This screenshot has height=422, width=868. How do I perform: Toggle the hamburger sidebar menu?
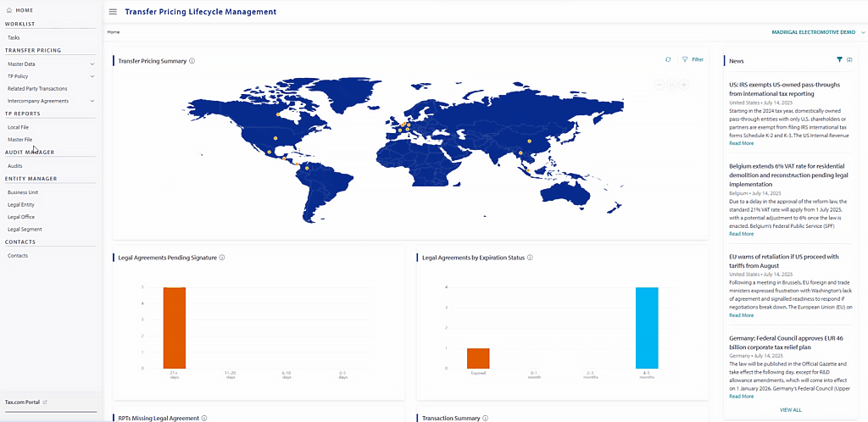pos(113,12)
